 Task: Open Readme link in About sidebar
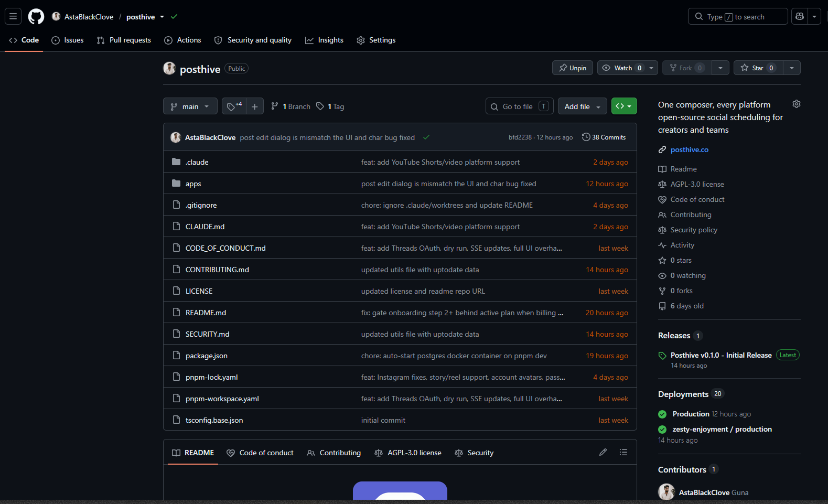point(683,169)
